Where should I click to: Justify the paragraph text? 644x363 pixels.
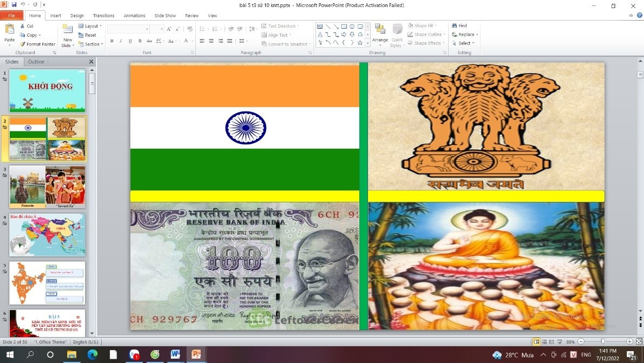[x=229, y=41]
